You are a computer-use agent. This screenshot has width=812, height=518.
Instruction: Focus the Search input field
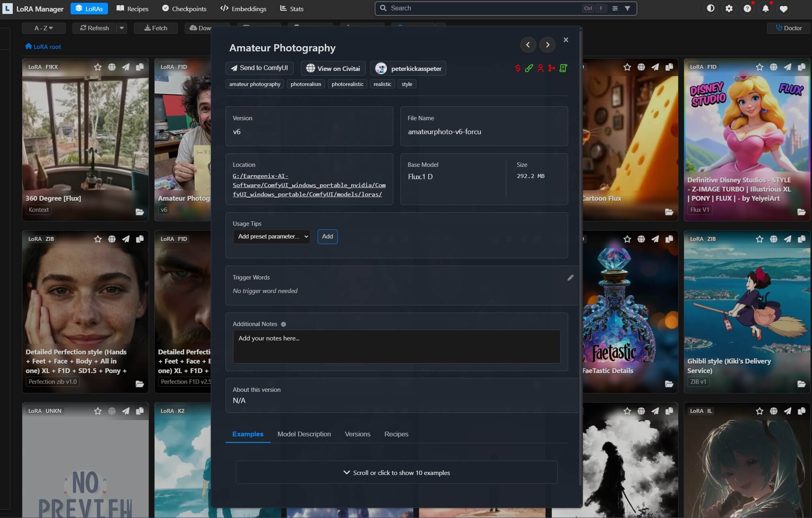coord(484,8)
